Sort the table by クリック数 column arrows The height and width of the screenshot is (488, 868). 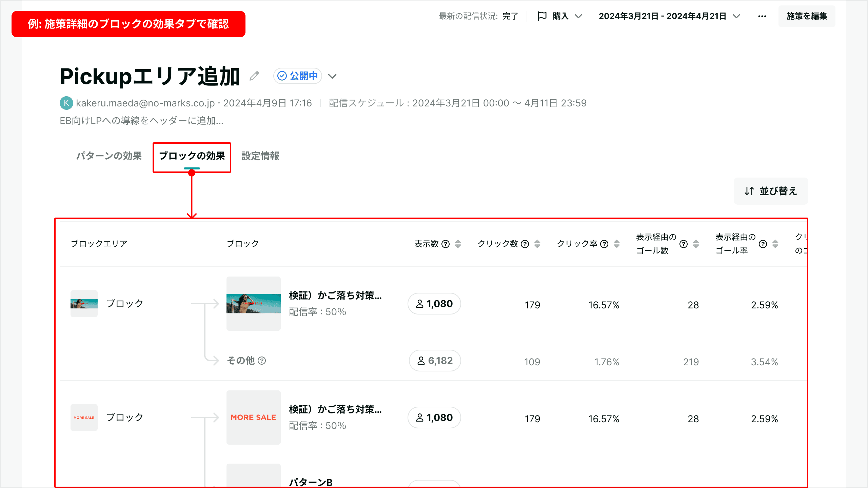tap(537, 244)
